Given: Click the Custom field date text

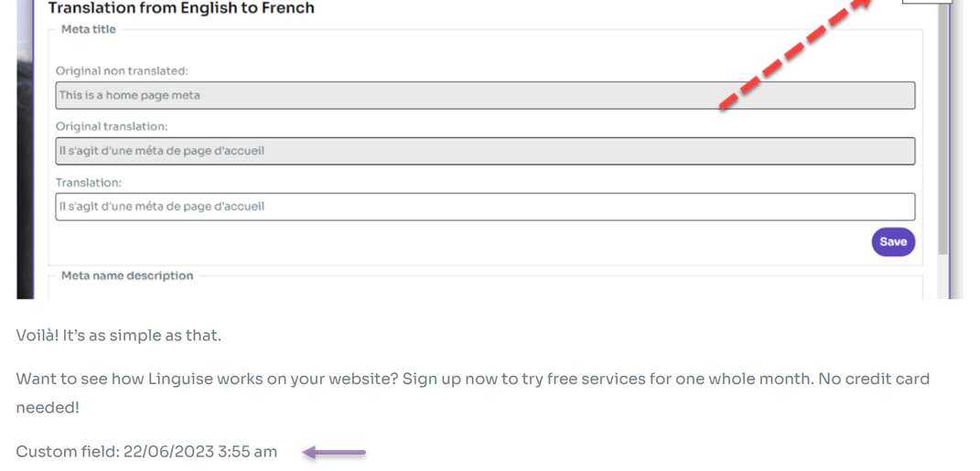Looking at the screenshot, I should pos(146,453).
